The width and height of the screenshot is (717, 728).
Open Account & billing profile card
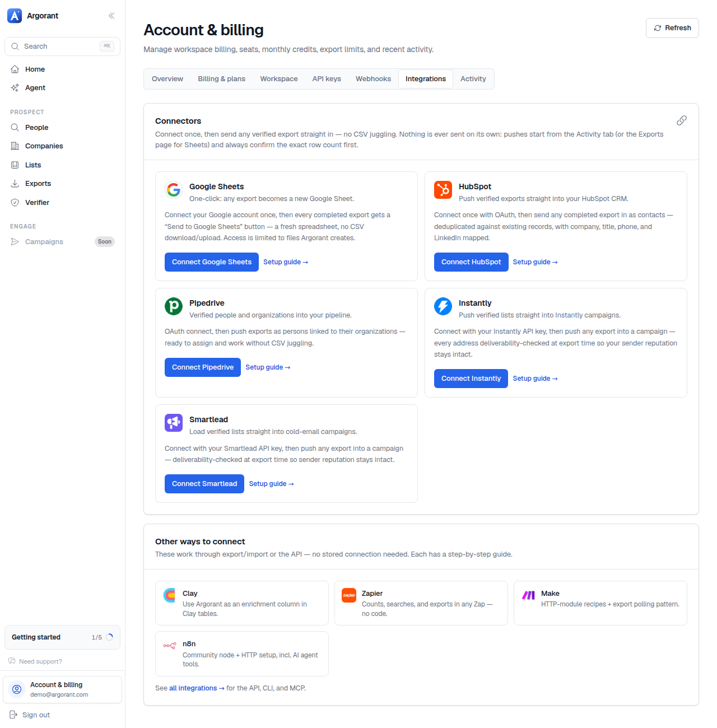click(x=62, y=689)
